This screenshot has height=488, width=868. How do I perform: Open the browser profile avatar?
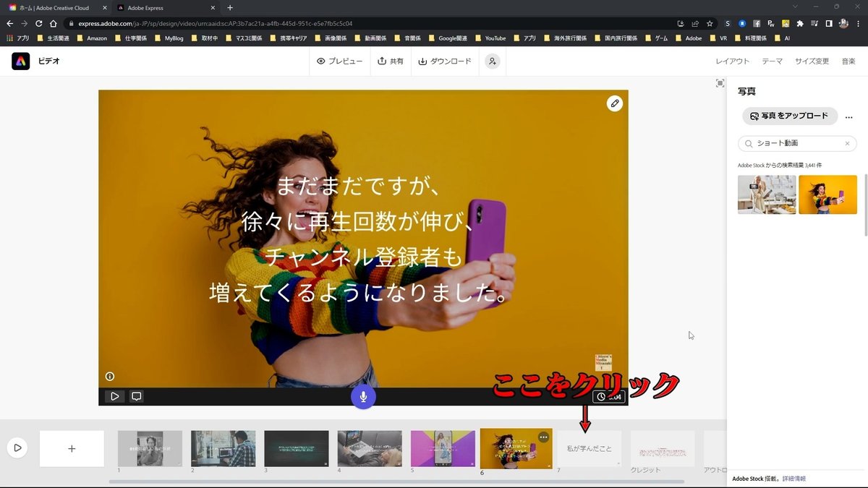[843, 23]
